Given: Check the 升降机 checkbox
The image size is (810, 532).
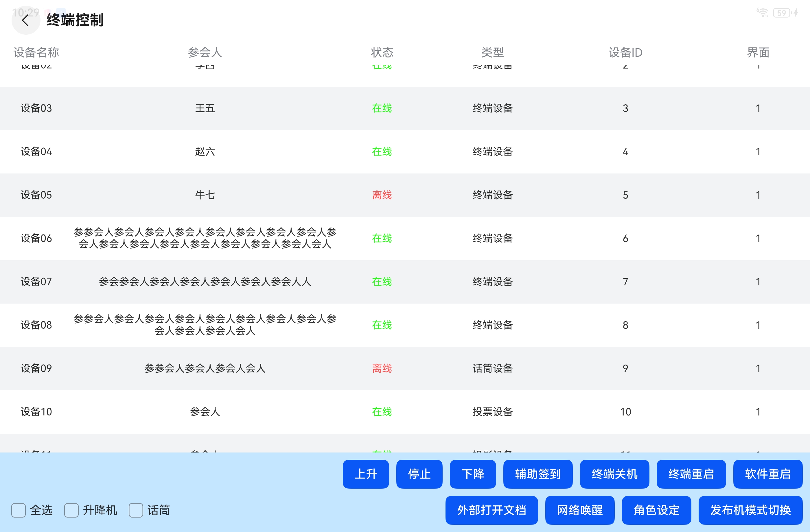Looking at the screenshot, I should tap(71, 510).
